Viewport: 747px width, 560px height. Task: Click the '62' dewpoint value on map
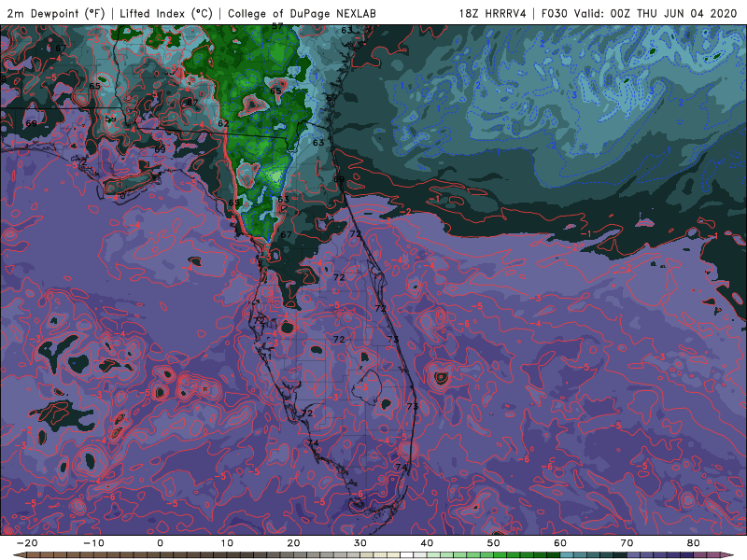click(x=223, y=123)
